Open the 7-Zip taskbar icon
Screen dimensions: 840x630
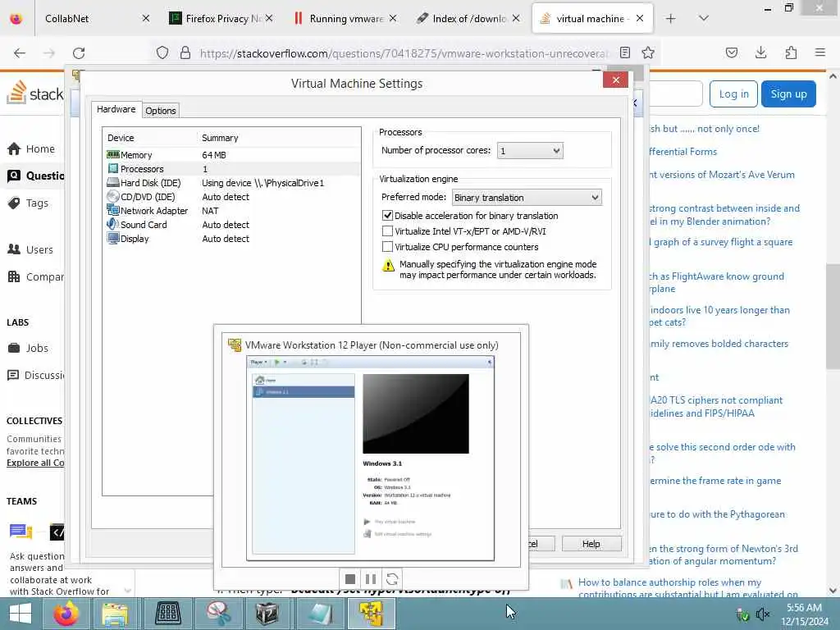coord(267,614)
